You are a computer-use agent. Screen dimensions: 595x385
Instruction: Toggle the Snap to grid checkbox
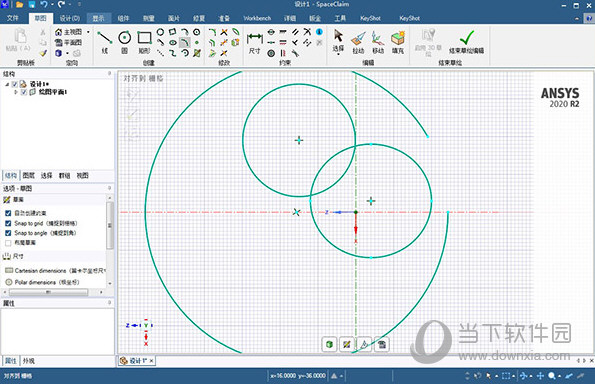pyautogui.click(x=8, y=223)
